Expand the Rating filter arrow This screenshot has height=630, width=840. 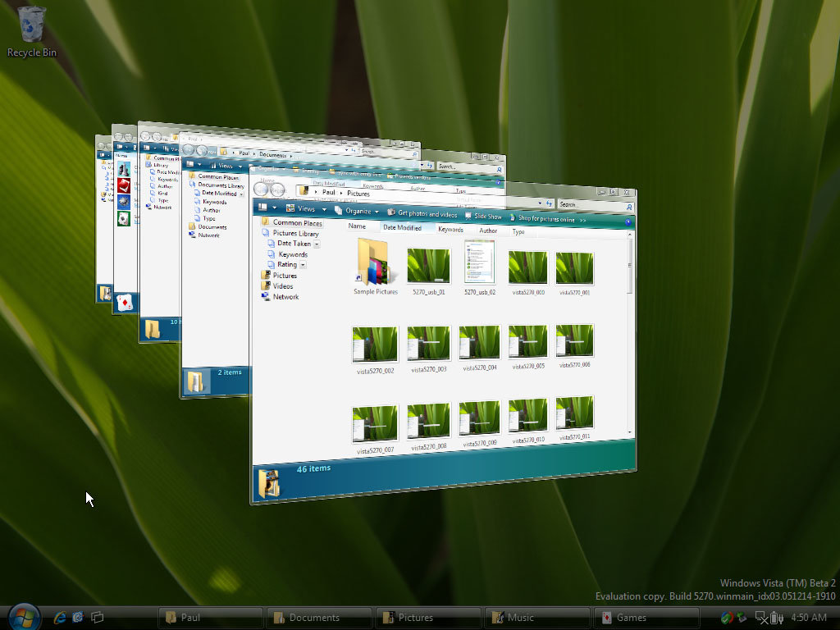coord(303,265)
